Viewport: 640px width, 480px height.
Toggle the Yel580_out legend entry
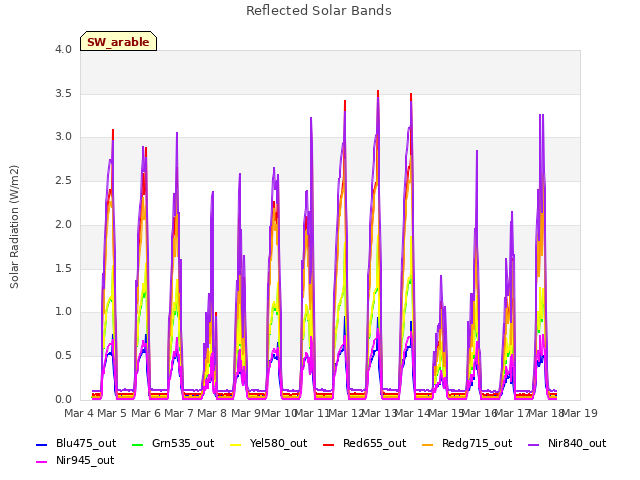tap(269, 443)
